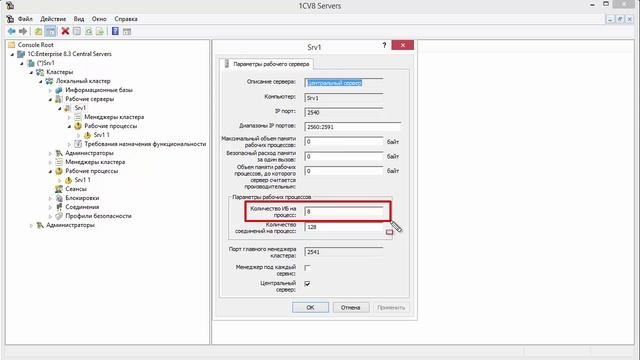Image resolution: width=640 pixels, height=360 pixels.
Task: Toggle the console tree toolbar icon
Action: point(50,31)
